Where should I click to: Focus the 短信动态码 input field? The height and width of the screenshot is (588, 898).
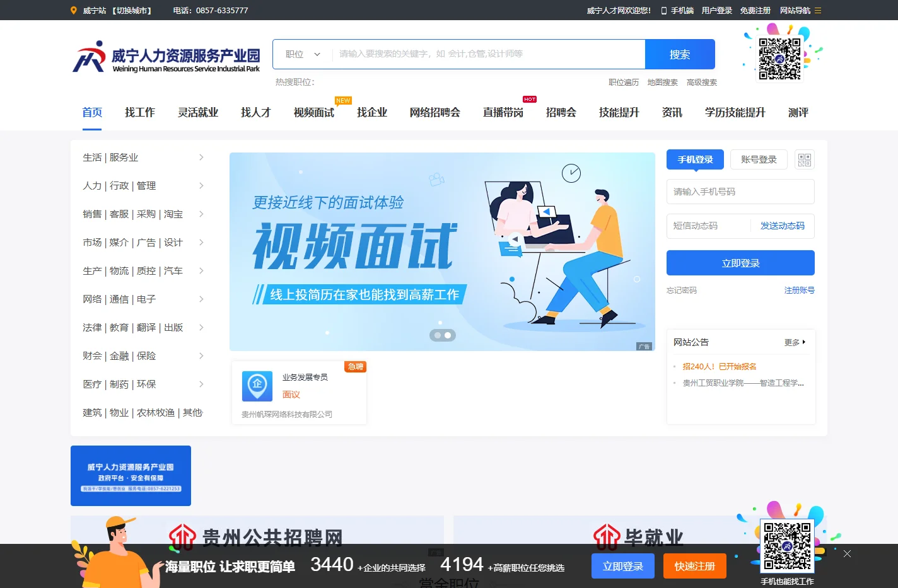[x=708, y=226]
